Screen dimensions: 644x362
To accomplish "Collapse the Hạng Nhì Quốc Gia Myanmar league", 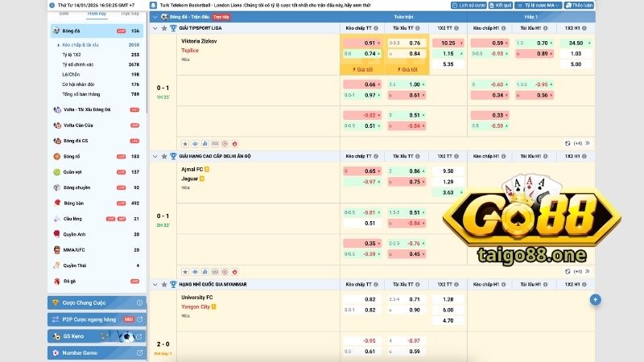I will [x=155, y=285].
